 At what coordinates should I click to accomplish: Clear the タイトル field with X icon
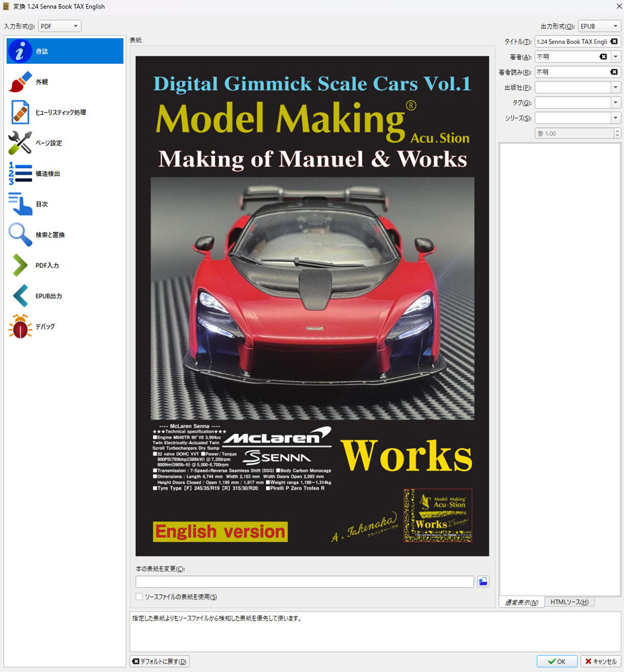614,42
